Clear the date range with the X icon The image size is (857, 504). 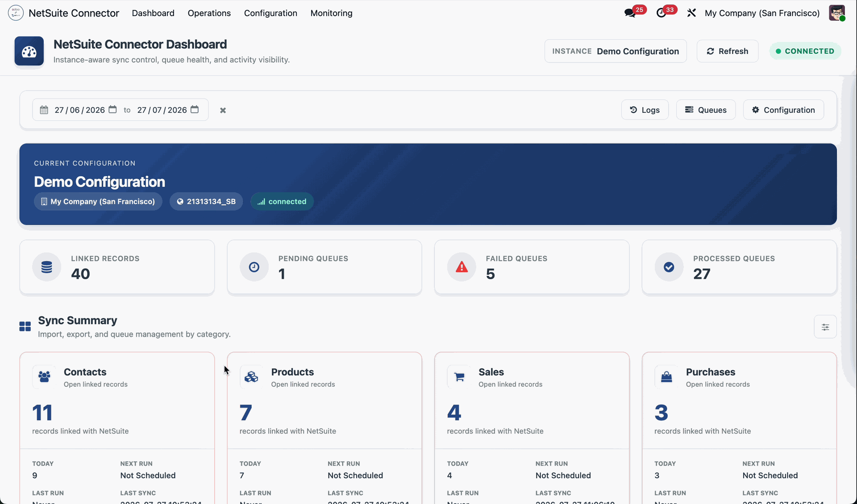(x=223, y=110)
